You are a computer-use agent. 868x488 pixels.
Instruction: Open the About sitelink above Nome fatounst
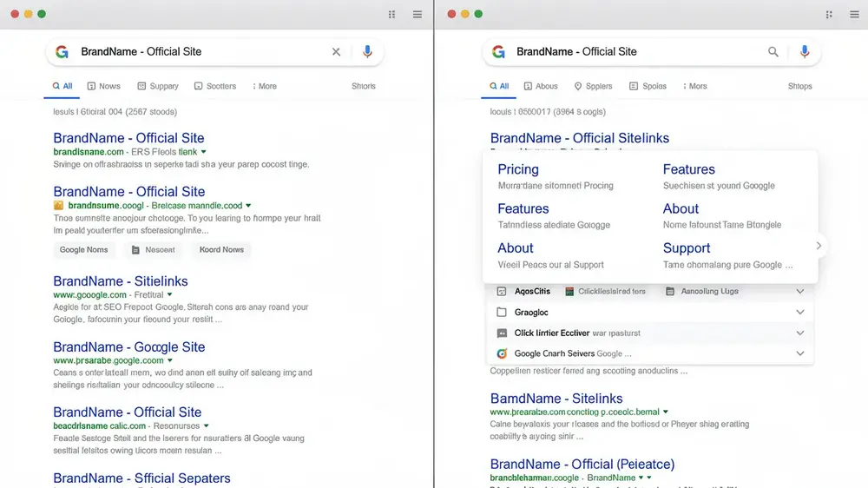(681, 208)
